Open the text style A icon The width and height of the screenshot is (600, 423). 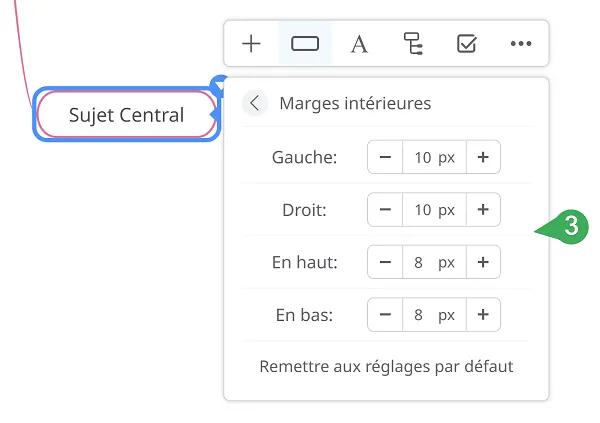click(x=359, y=44)
